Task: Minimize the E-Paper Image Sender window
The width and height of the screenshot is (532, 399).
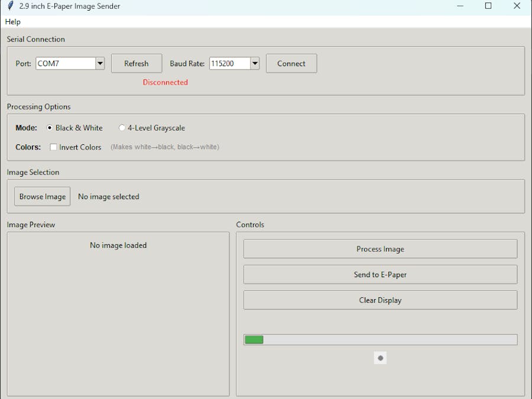Action: coord(460,6)
